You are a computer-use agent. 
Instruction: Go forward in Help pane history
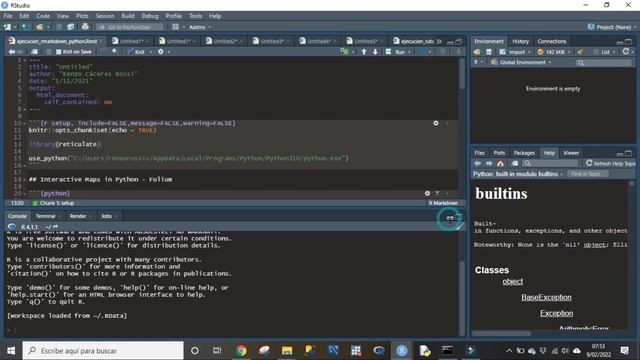coord(489,163)
